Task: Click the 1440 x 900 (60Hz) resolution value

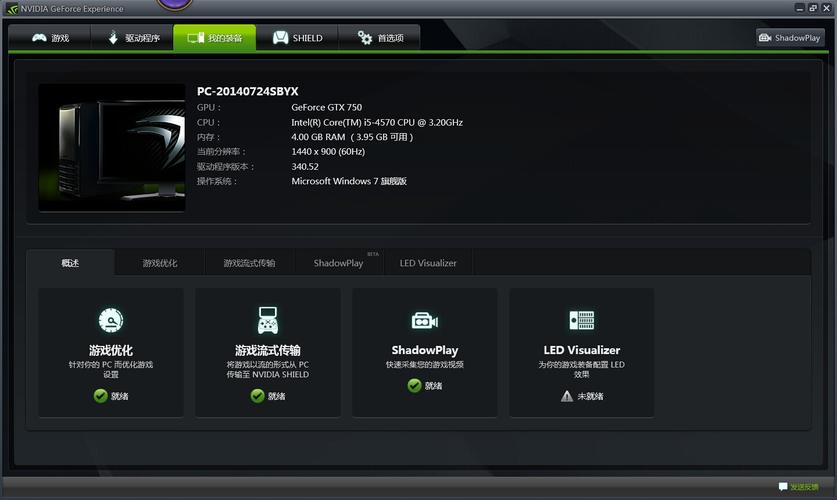Action: click(x=328, y=152)
